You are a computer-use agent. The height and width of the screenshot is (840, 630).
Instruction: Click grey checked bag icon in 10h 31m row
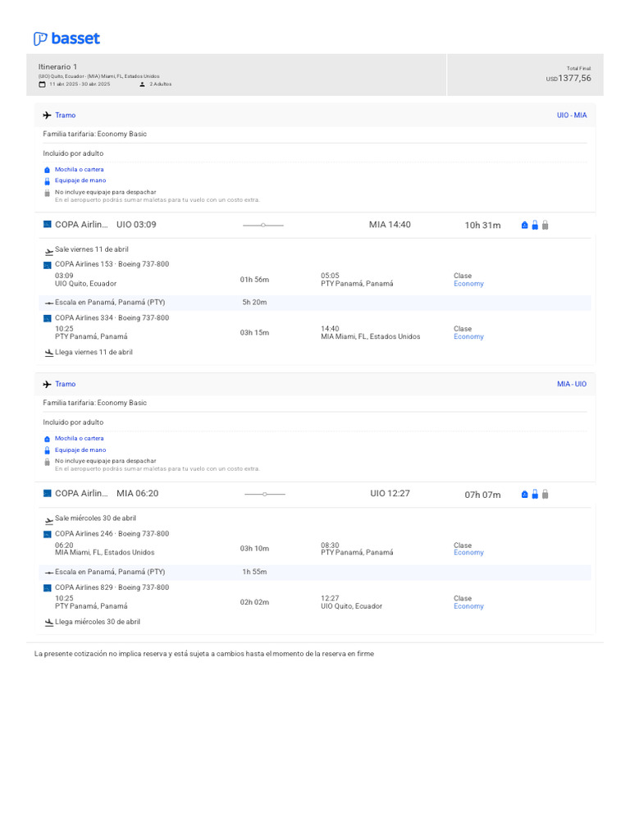546,225
